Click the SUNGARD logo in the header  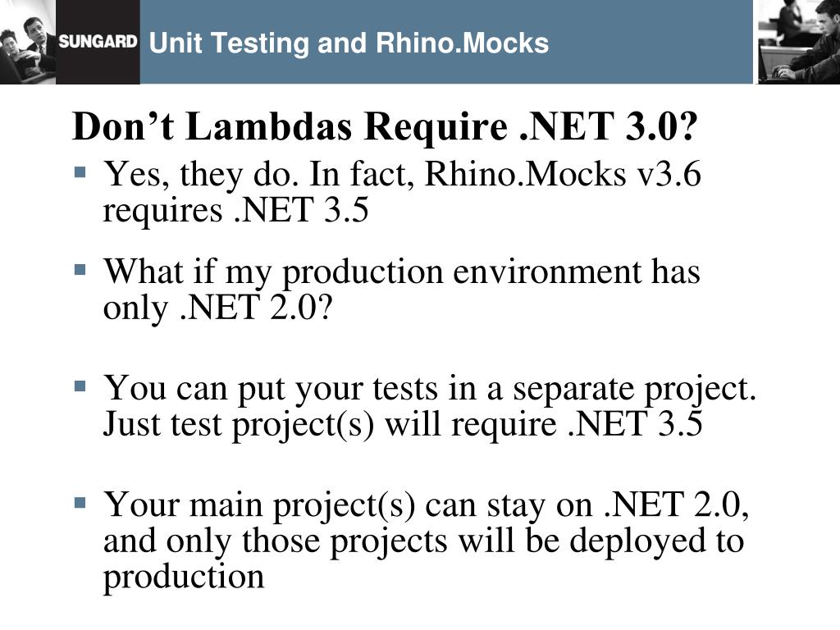coord(98,43)
